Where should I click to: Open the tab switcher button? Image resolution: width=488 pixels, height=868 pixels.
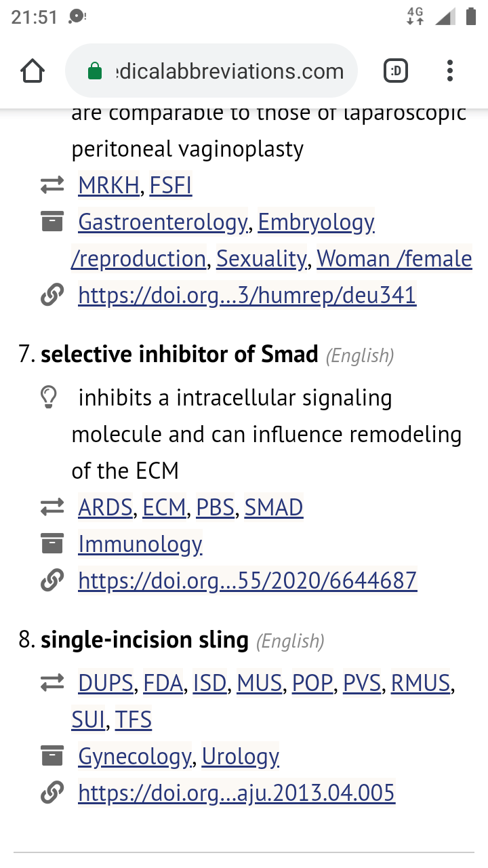click(x=396, y=71)
